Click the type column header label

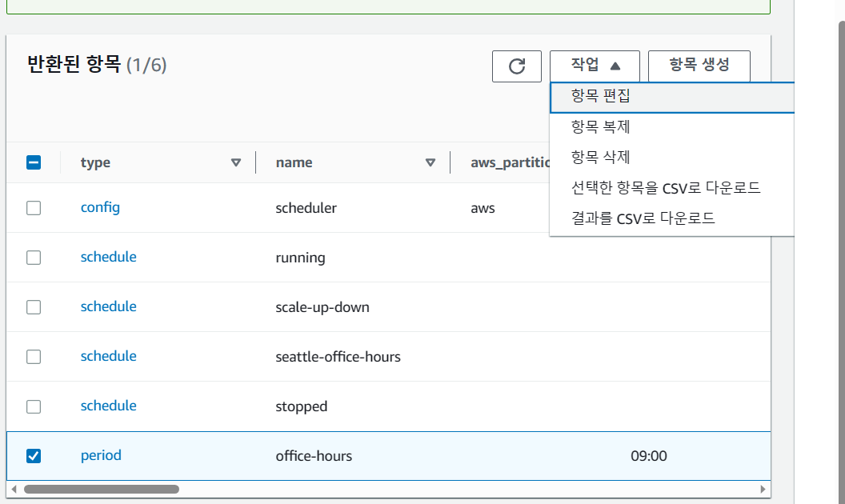click(95, 162)
